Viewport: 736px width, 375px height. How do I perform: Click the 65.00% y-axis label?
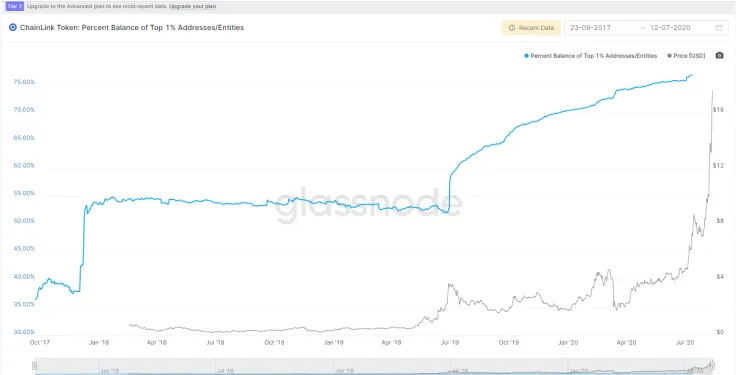(24, 138)
